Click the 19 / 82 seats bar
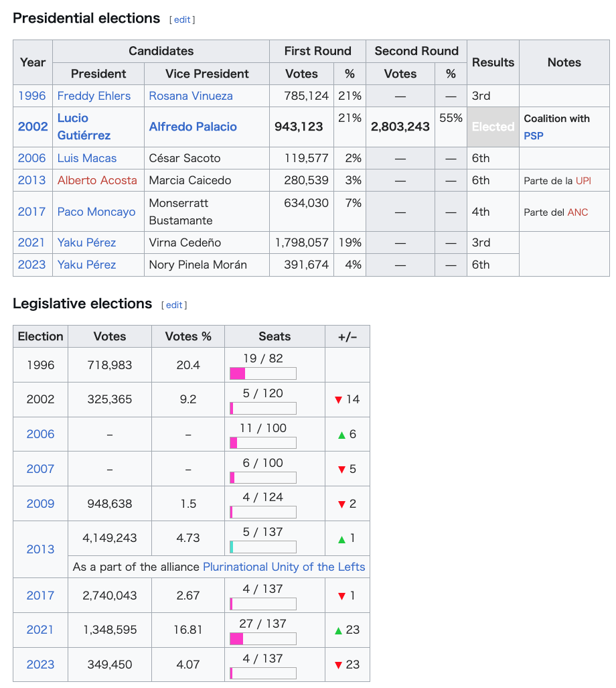This screenshot has height=688, width=616. [262, 373]
